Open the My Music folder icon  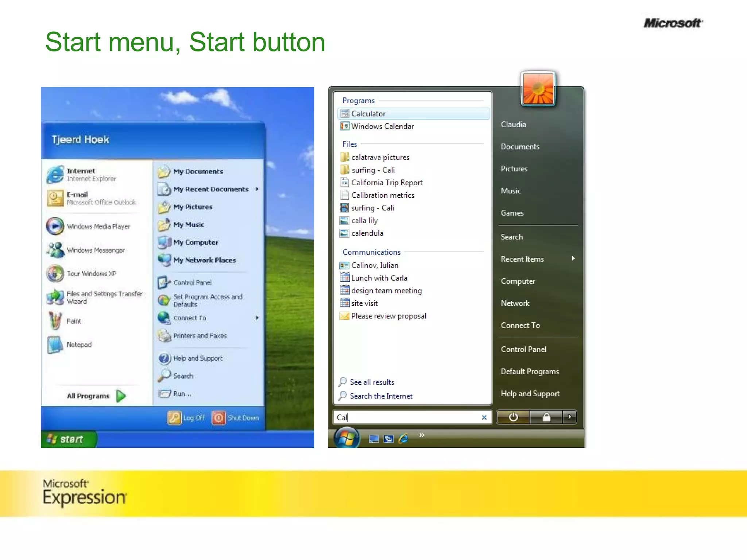coord(164,225)
